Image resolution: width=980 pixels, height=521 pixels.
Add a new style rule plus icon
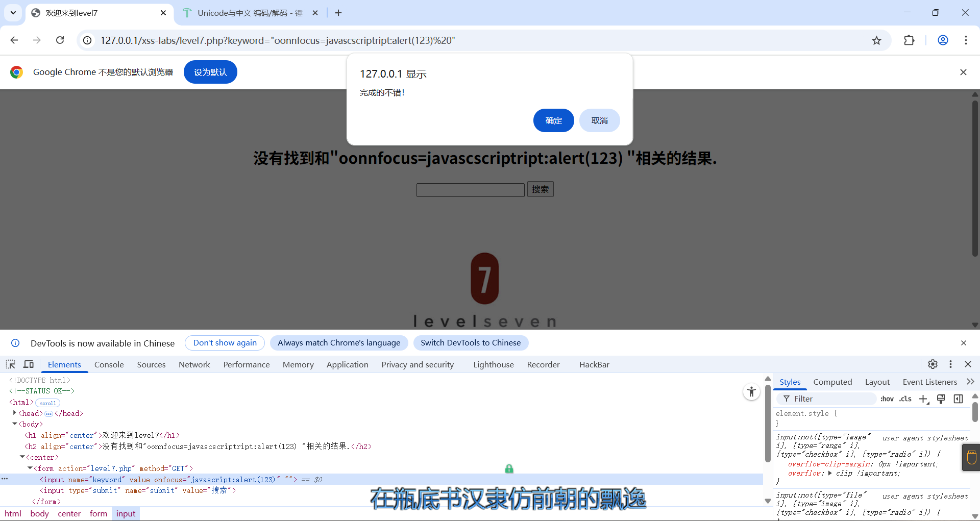[924, 399]
